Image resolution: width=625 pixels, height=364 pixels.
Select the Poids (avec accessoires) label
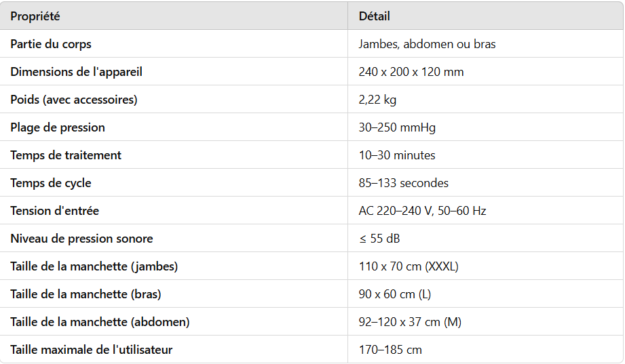pos(74,100)
